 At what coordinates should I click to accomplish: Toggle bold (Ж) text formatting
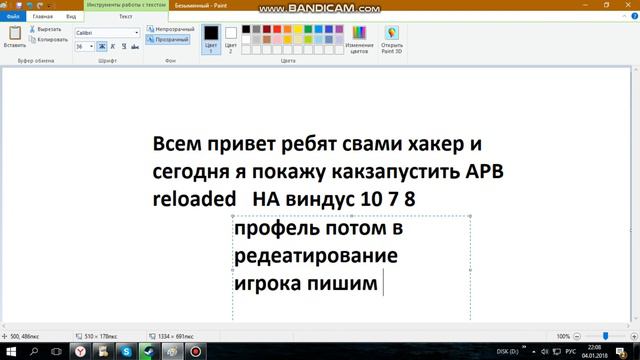[102, 47]
